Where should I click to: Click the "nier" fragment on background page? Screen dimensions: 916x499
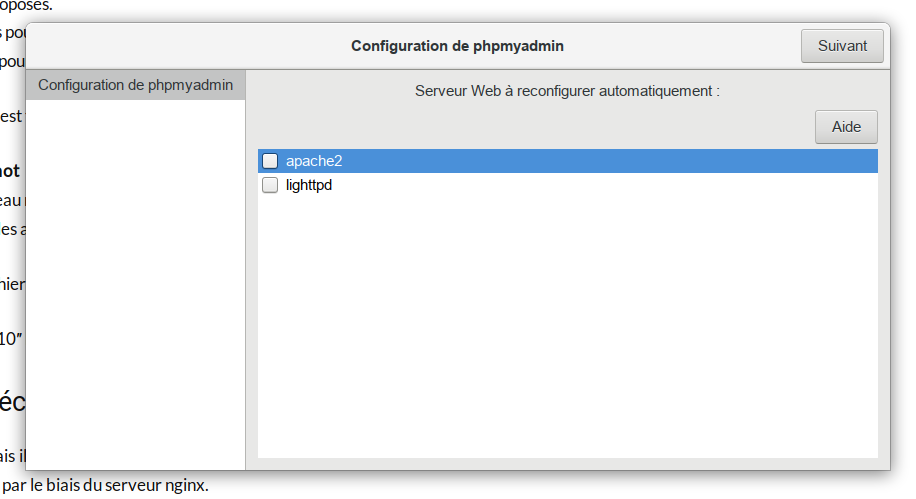click(12, 284)
